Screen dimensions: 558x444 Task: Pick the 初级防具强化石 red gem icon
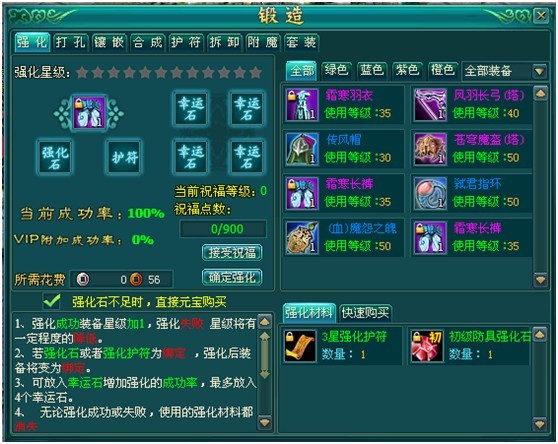pos(427,346)
